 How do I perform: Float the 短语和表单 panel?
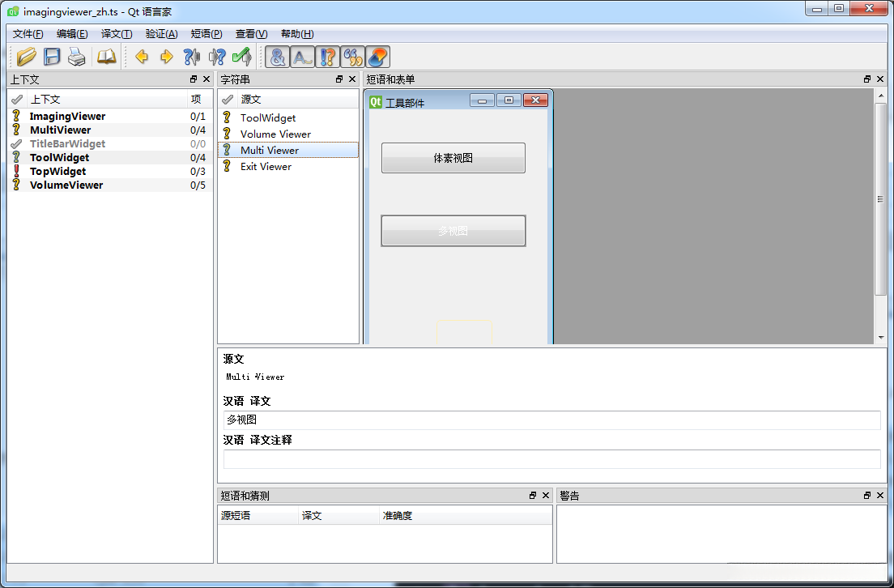[867, 79]
